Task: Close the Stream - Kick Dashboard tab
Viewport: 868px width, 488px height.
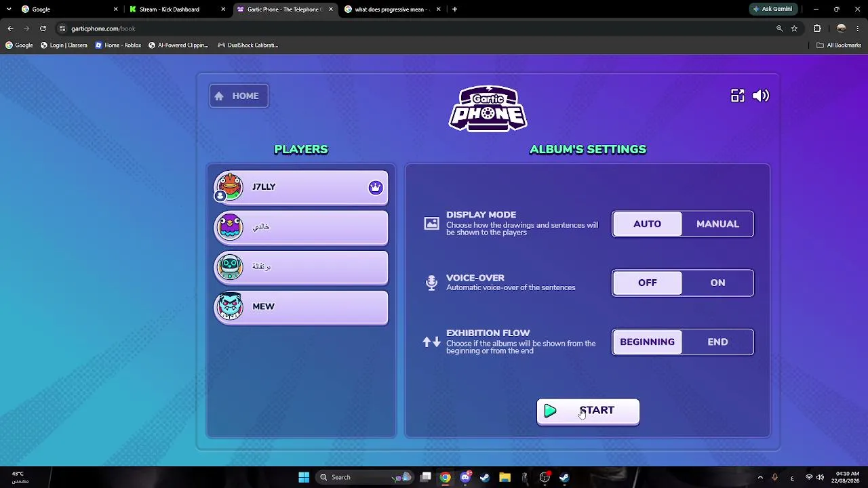Action: [223, 9]
